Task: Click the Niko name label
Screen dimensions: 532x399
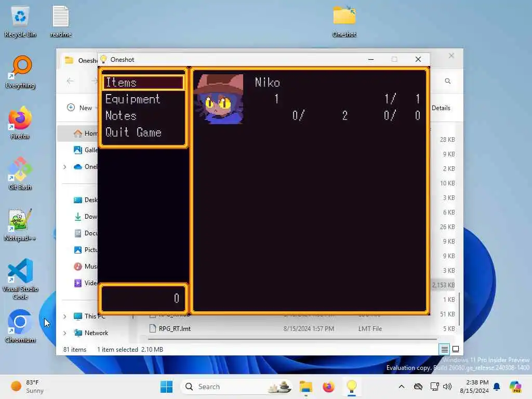Action: (268, 83)
